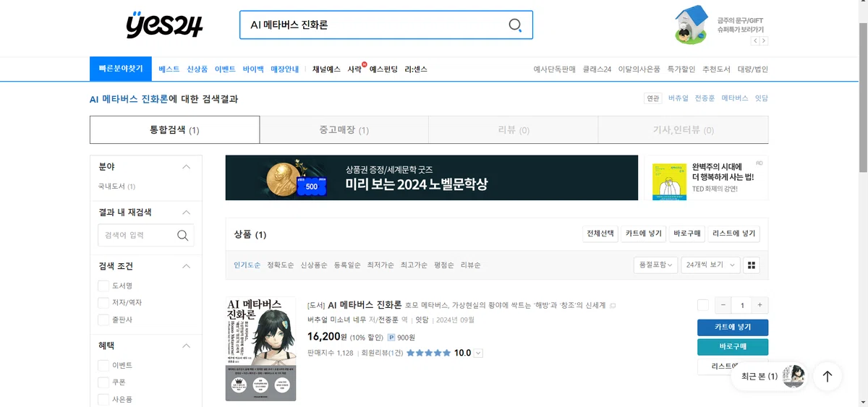868x407 pixels.
Task: Check the 출판사 checkbox
Action: 103,320
